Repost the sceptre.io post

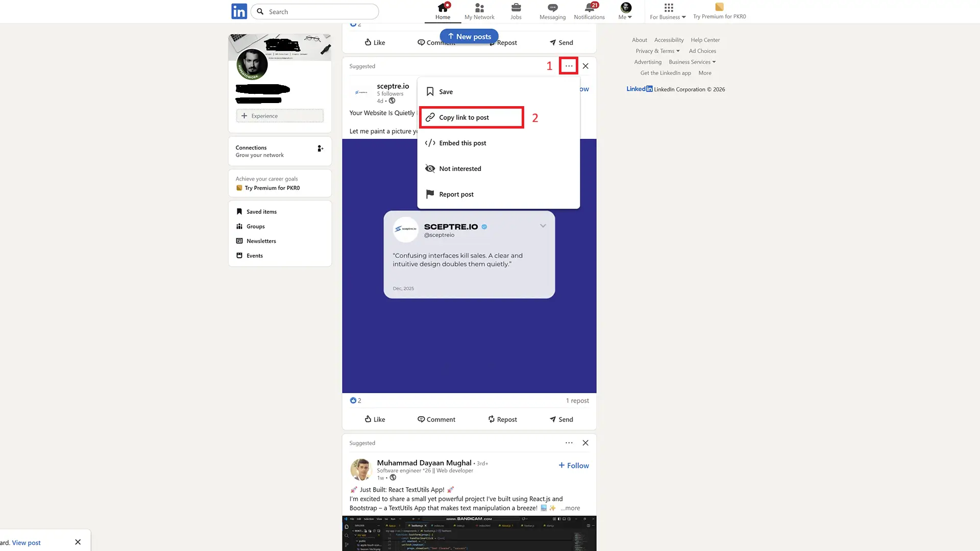502,419
